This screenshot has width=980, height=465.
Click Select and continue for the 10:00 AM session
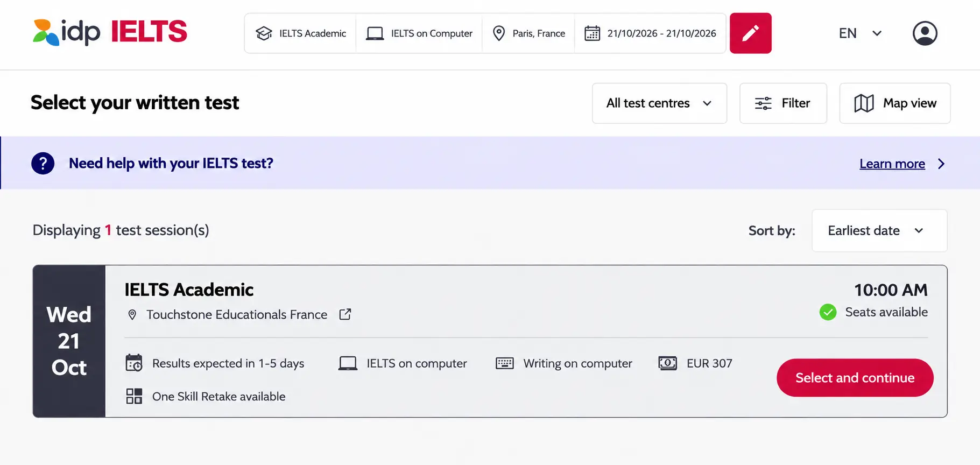click(855, 378)
